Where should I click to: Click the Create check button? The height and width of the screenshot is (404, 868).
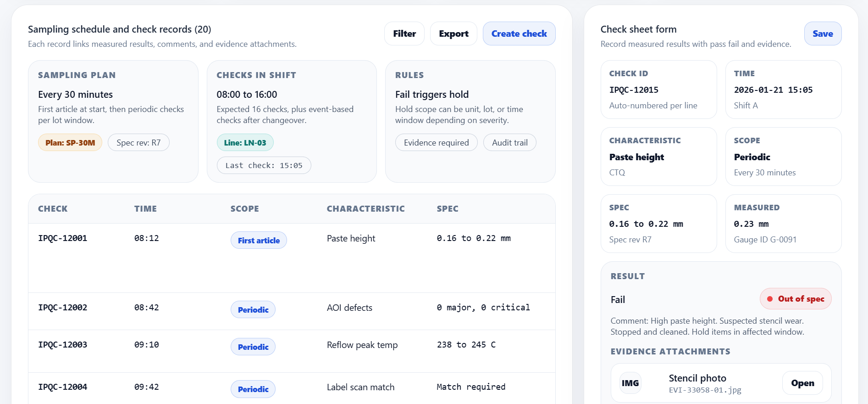coord(519,34)
